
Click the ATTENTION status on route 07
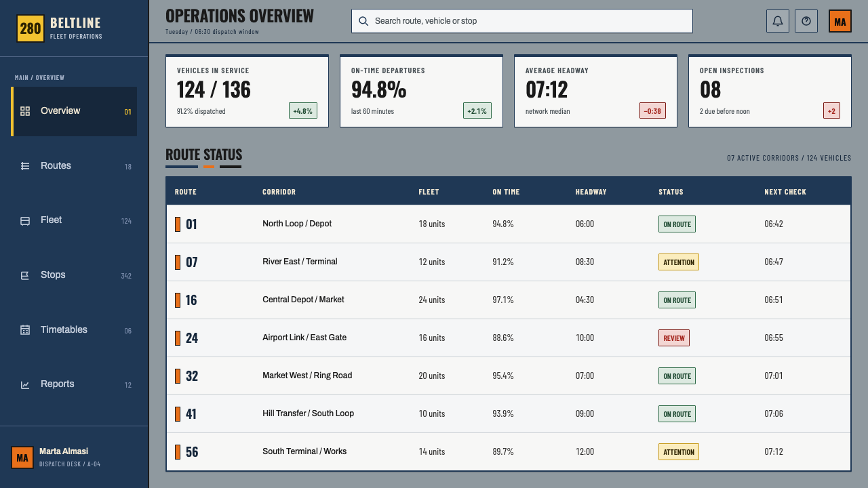(679, 262)
